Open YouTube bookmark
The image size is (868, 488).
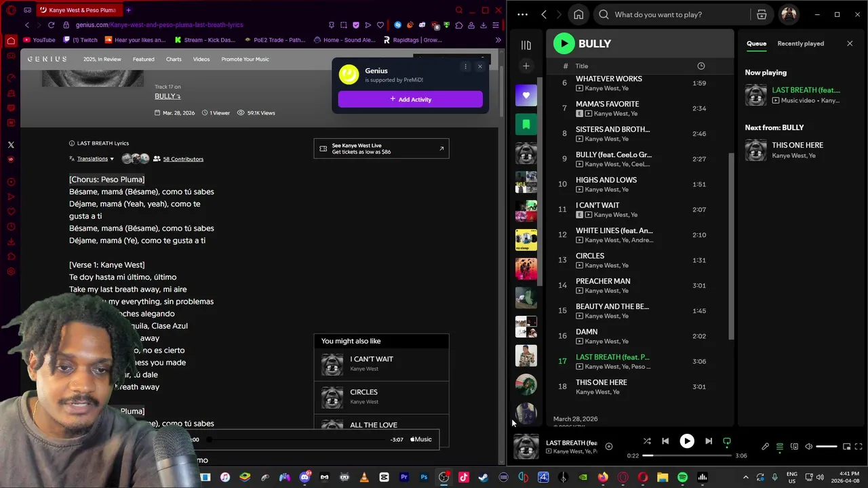click(39, 40)
